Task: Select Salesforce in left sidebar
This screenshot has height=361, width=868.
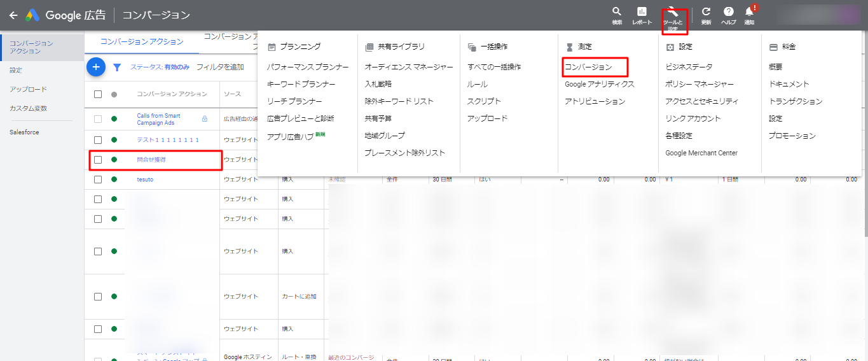Action: (24, 132)
